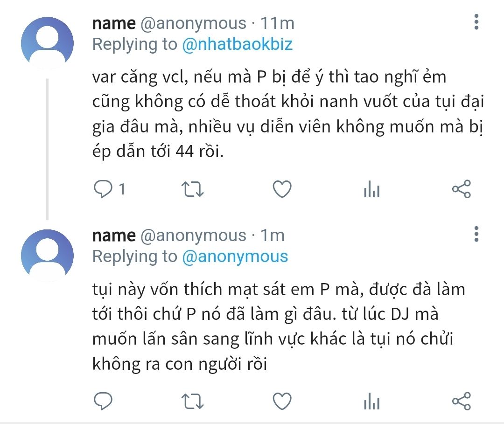This screenshot has width=504, height=429.
Task: Open first tweet text starting 'var căng'
Action: tap(288, 114)
